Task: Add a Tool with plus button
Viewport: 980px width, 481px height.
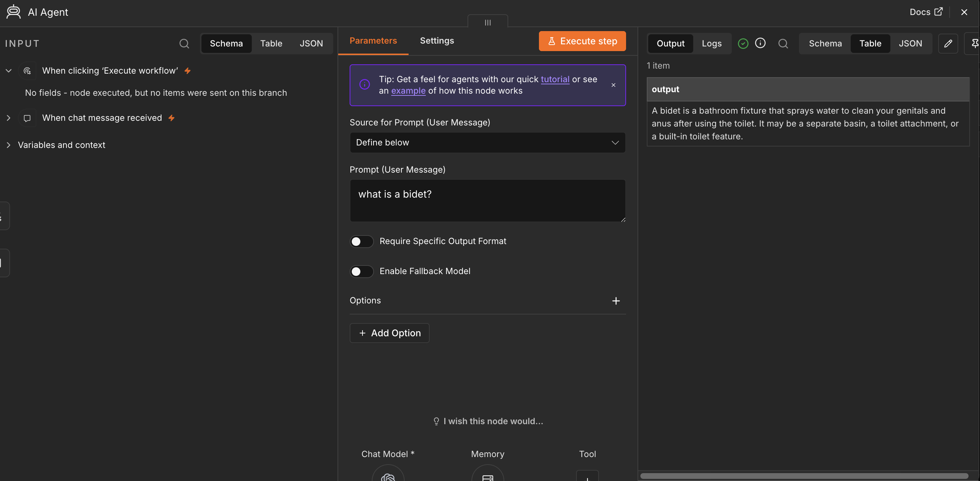Action: click(587, 476)
